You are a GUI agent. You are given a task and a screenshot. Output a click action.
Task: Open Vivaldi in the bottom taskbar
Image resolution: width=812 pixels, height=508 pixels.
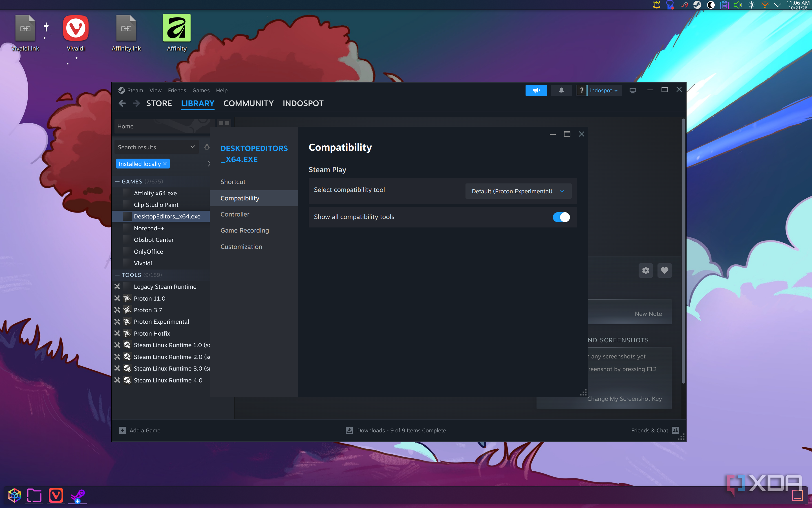click(x=56, y=495)
